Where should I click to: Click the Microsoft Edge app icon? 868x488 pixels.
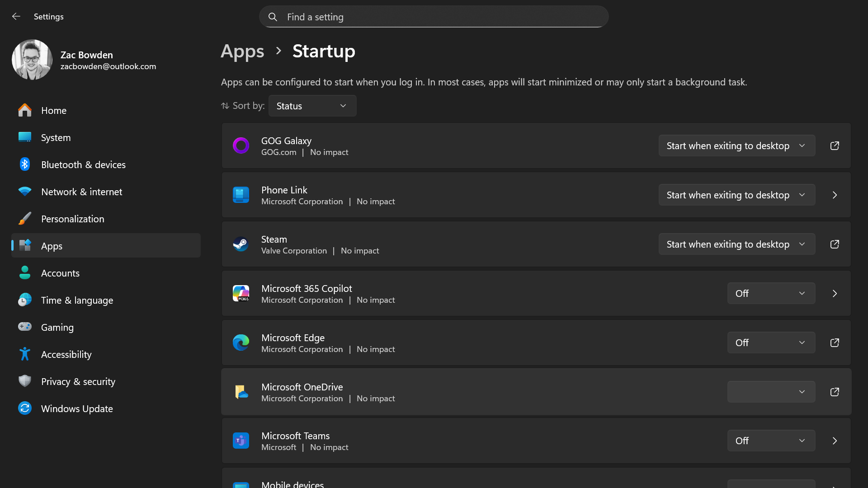point(241,343)
